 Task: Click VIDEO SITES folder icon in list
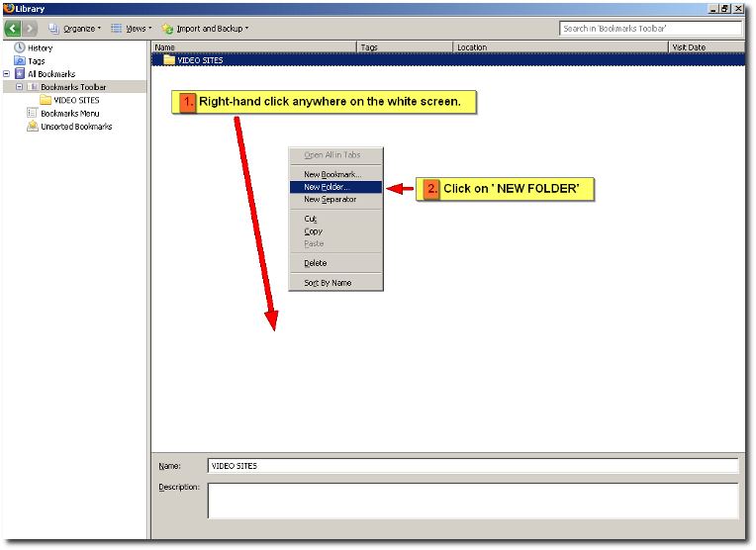(169, 59)
